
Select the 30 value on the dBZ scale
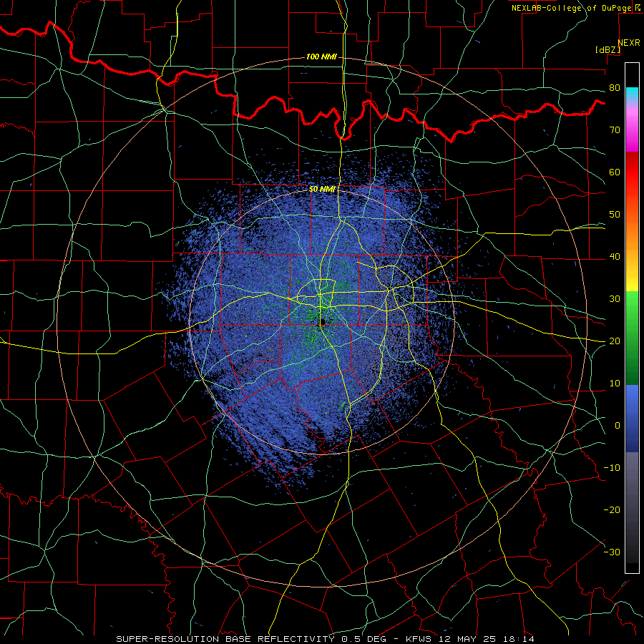click(615, 299)
